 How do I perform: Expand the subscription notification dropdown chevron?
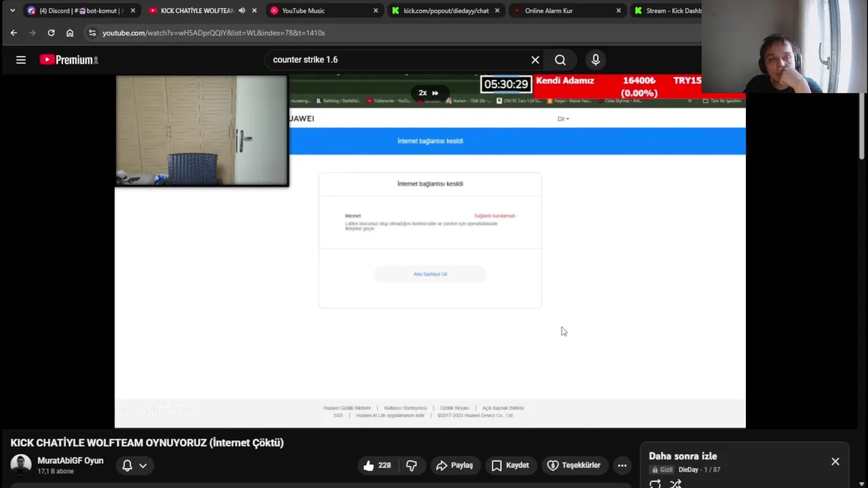point(143,465)
